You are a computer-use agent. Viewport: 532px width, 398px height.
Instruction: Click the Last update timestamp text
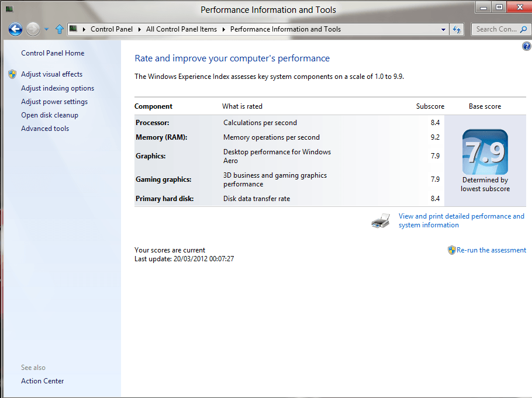[x=184, y=258]
